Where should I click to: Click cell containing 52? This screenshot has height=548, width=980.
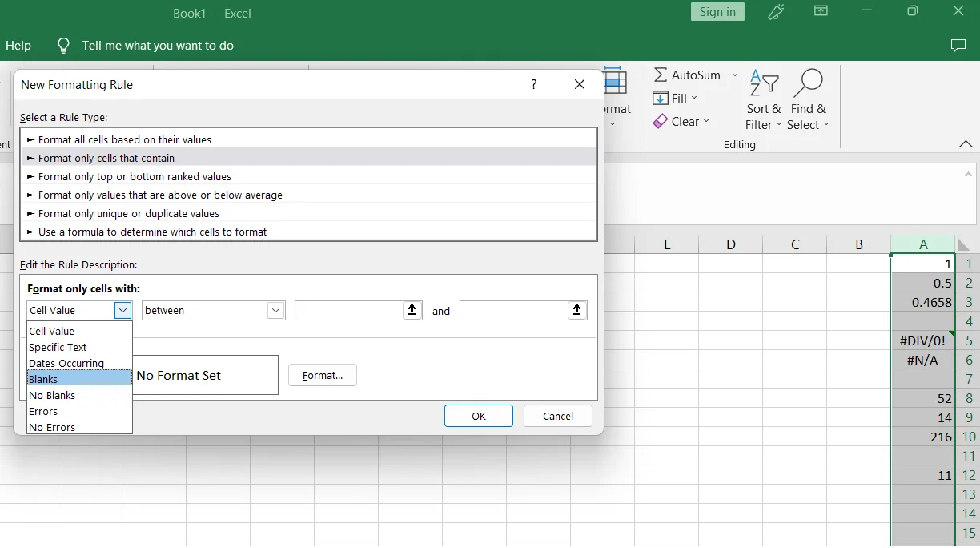click(x=923, y=398)
